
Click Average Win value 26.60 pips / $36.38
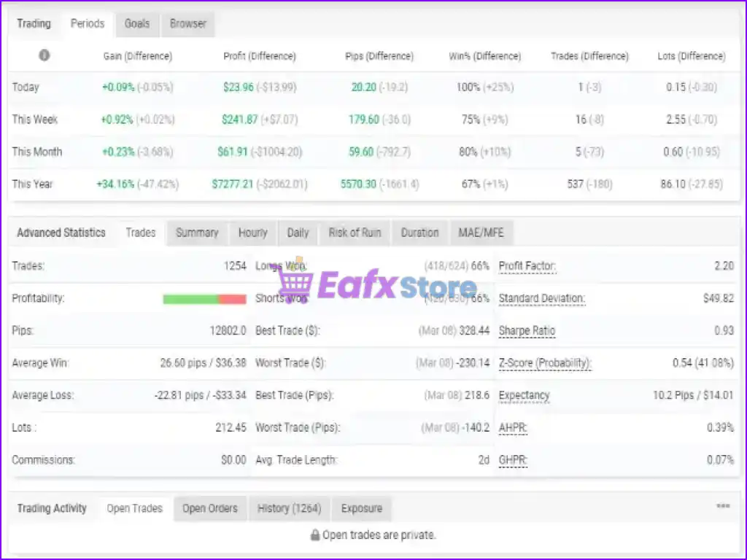pos(204,363)
